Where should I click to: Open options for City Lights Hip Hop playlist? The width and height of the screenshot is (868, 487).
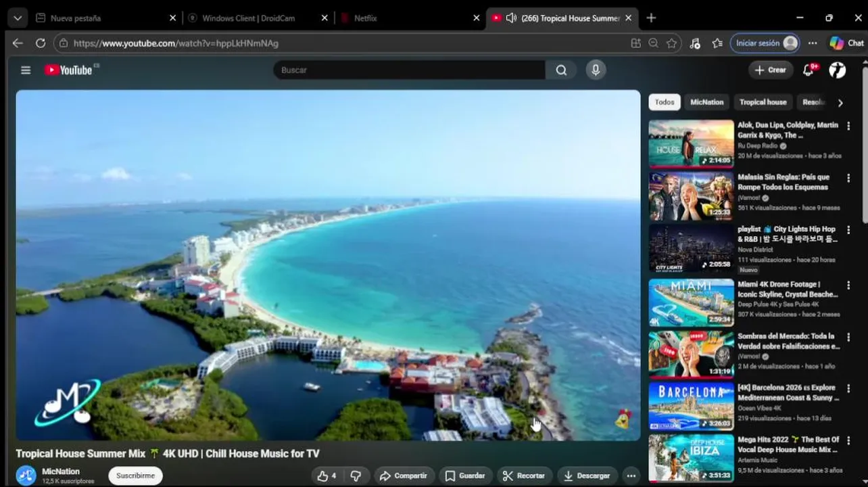tap(848, 230)
